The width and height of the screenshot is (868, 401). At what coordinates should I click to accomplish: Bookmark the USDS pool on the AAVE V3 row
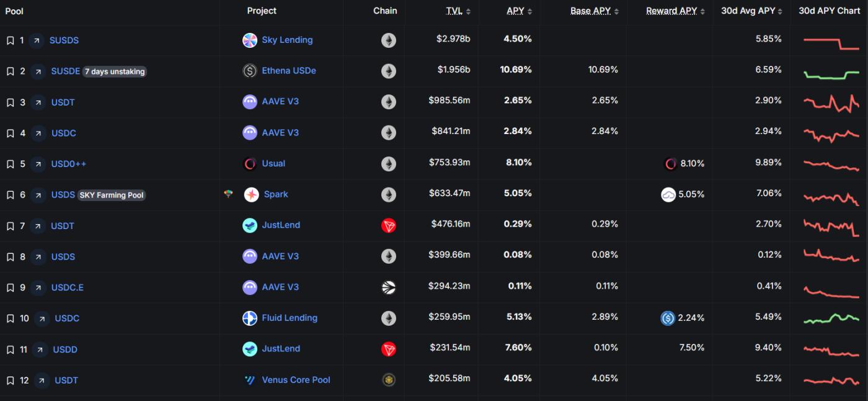click(x=9, y=256)
